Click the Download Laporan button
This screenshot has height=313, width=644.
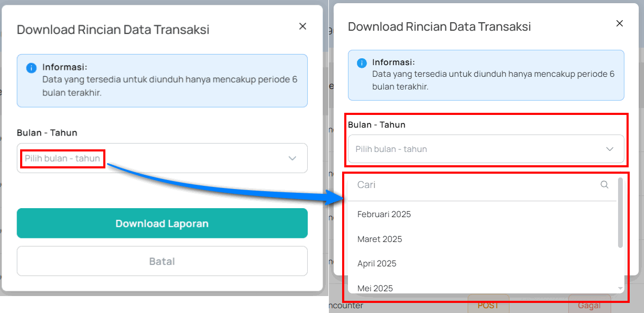pos(162,223)
